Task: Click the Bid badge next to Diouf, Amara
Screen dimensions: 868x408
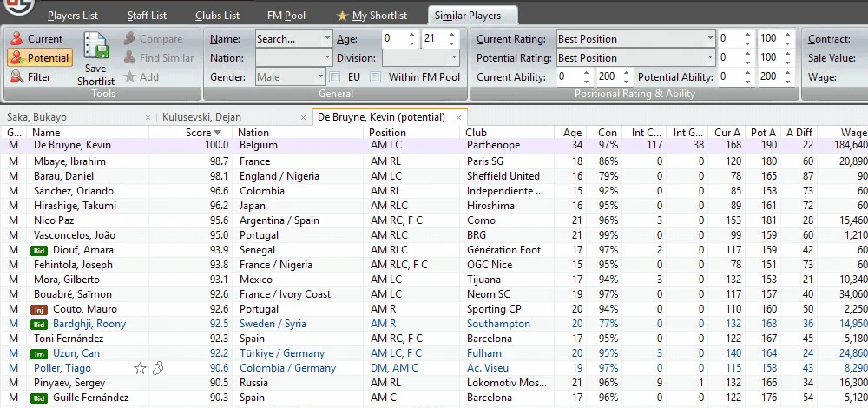Action: (39, 250)
